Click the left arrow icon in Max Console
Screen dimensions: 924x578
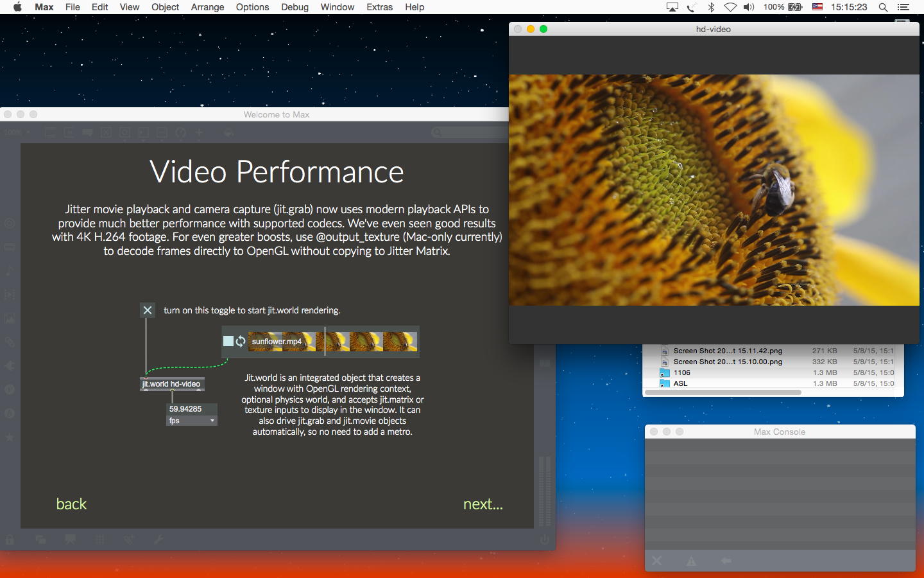coord(726,561)
